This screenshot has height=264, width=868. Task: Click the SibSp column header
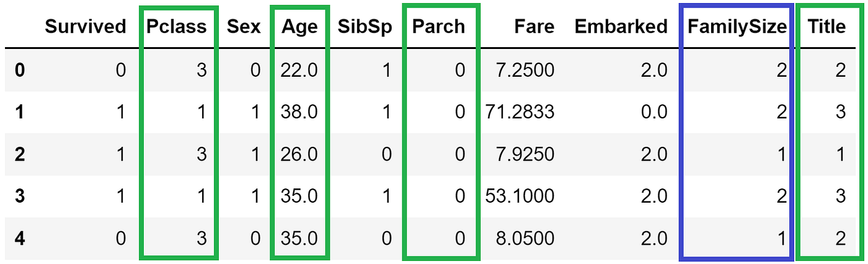pos(365,28)
